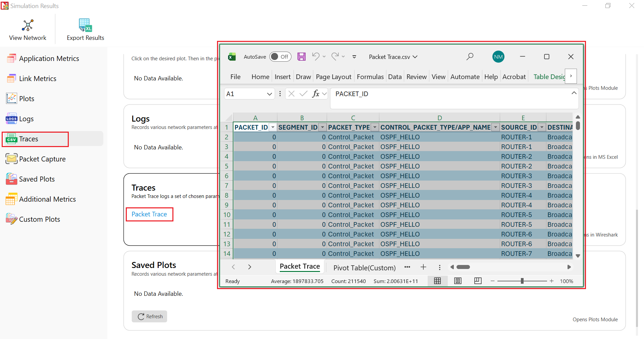Open the PACKET_TYPE column filter dropdown
This screenshot has height=339, width=644.
[x=375, y=127]
